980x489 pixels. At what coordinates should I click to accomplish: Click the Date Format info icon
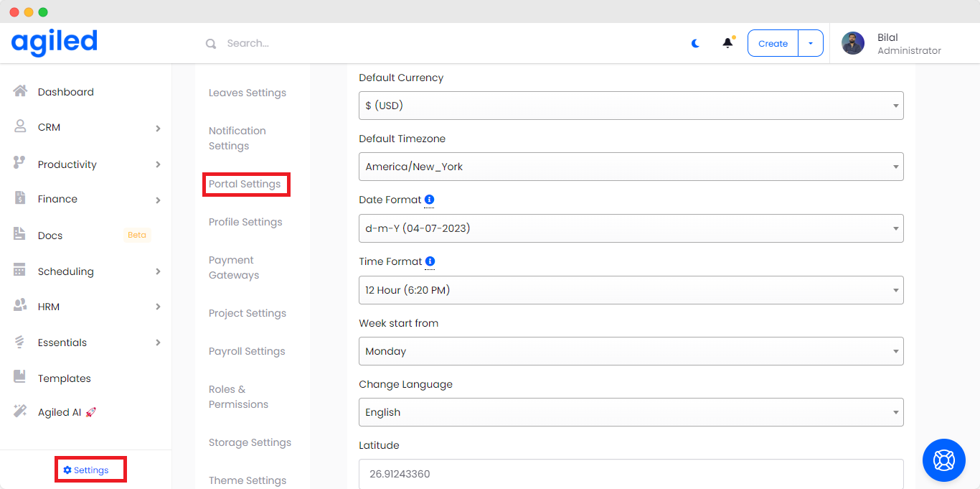429,200
